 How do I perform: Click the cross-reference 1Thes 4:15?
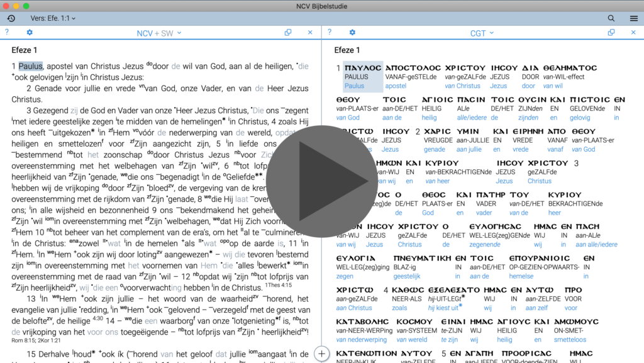279,285
